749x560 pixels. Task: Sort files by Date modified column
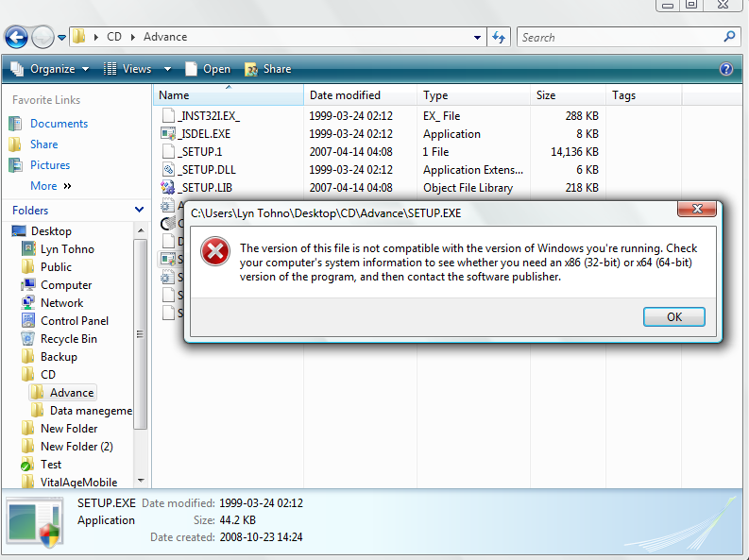point(345,95)
